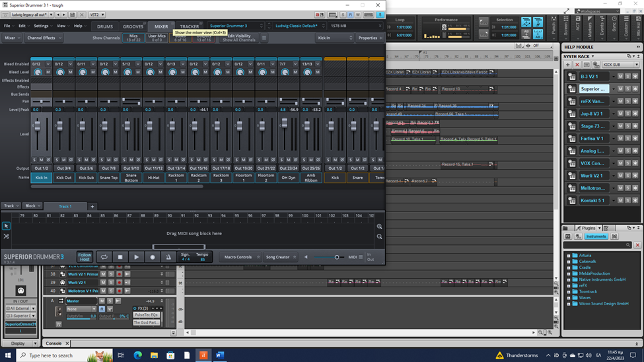This screenshot has height=362, width=644.
Task: Switch to the DRUMS tab
Action: point(105,26)
